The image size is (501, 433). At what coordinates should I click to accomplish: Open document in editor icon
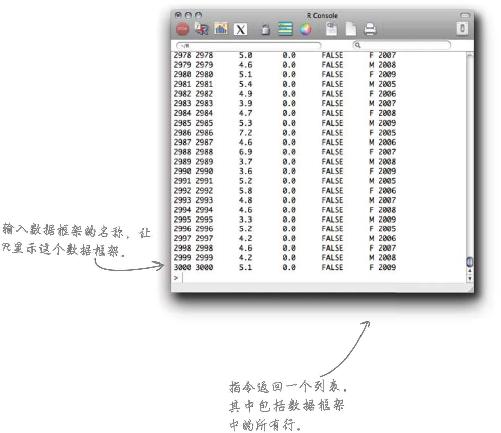point(331,29)
